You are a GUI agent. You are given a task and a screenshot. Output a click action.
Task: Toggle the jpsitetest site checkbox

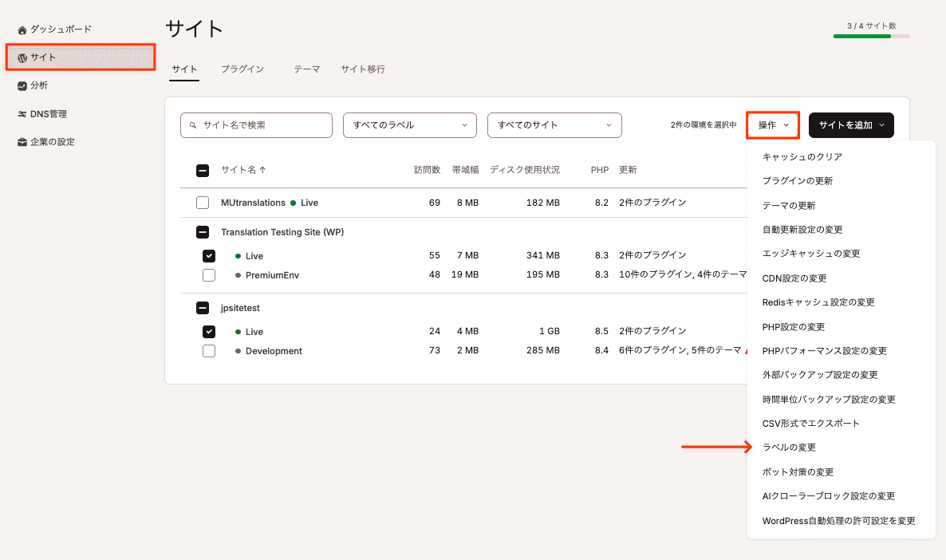(x=203, y=309)
